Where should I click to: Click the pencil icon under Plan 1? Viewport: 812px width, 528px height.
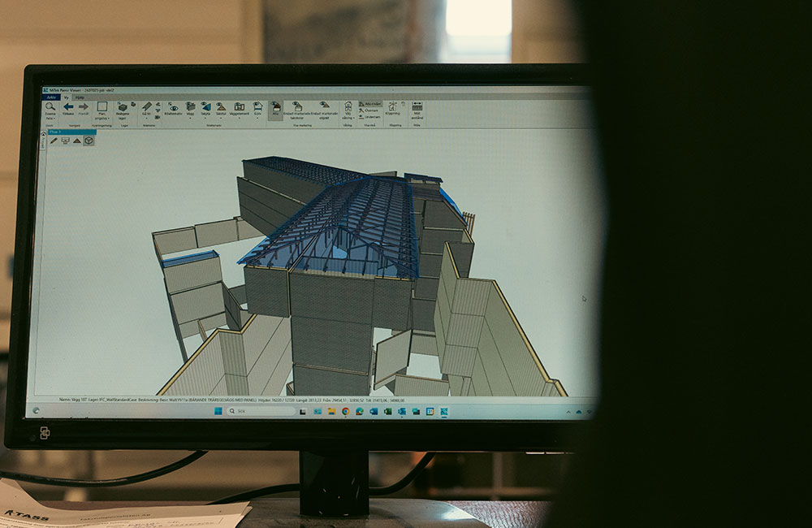pos(54,141)
